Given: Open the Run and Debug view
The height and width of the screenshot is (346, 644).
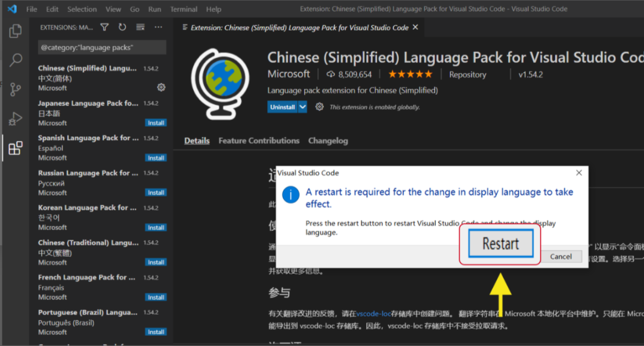Looking at the screenshot, I should 15,118.
